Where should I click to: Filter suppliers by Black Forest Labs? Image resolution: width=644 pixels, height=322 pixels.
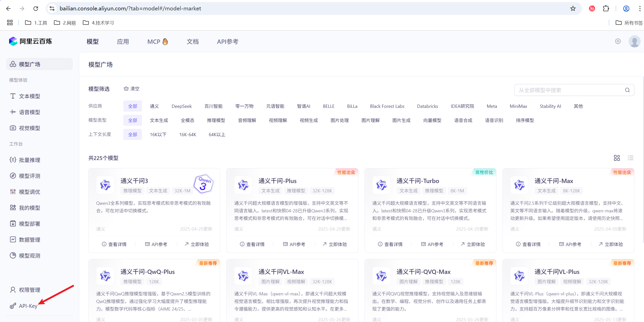tap(387, 106)
